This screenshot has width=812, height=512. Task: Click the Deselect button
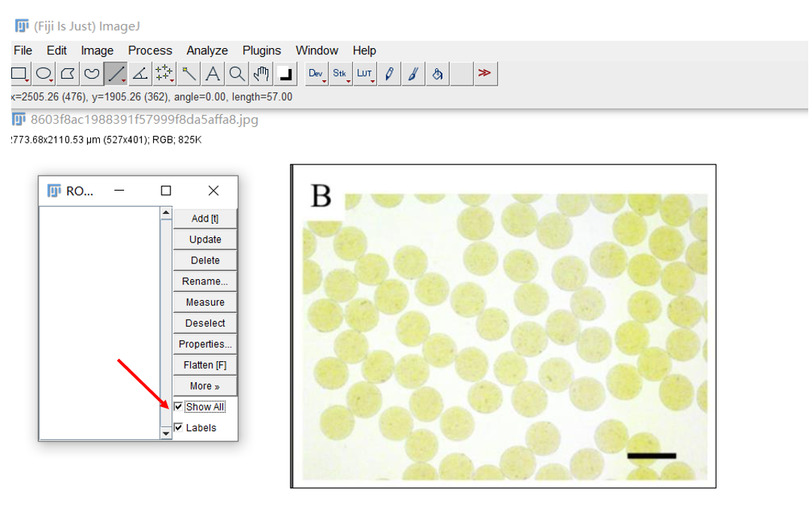pos(205,323)
